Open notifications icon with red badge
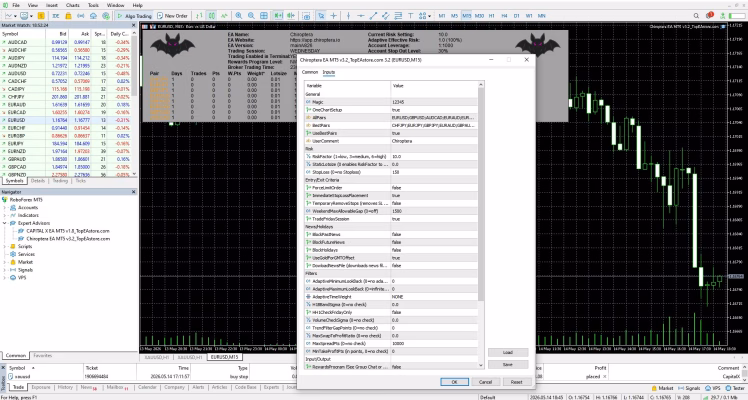 (x=709, y=16)
